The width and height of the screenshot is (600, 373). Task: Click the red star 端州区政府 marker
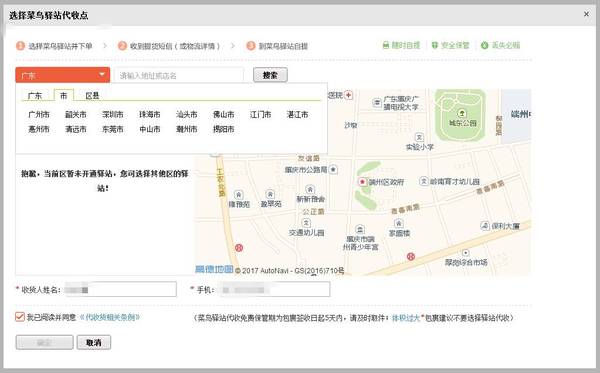(362, 182)
